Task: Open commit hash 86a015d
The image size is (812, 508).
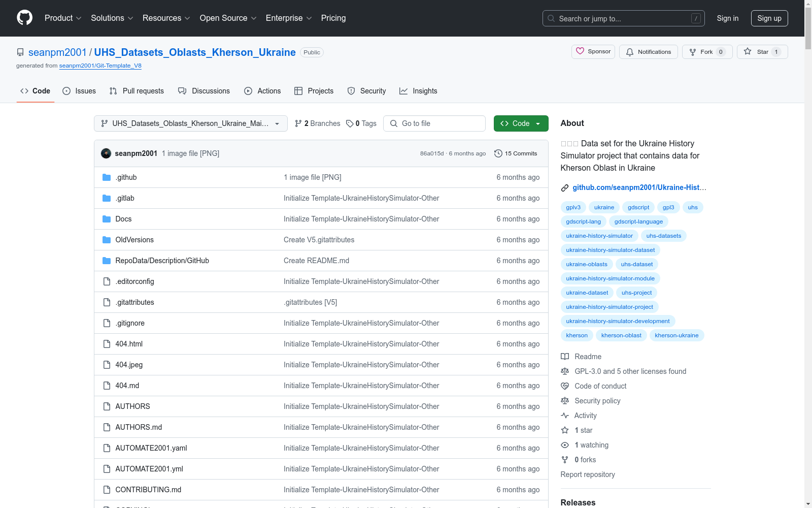Action: pos(432,153)
